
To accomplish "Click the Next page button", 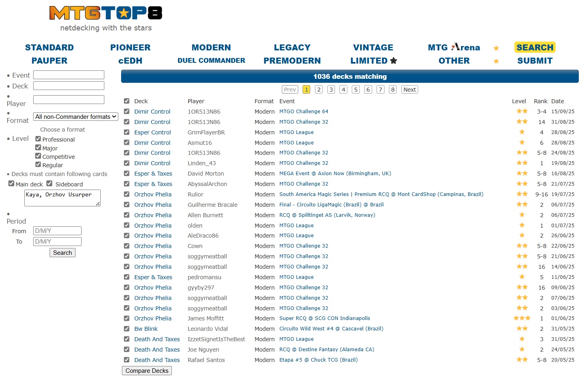I will click(x=410, y=90).
